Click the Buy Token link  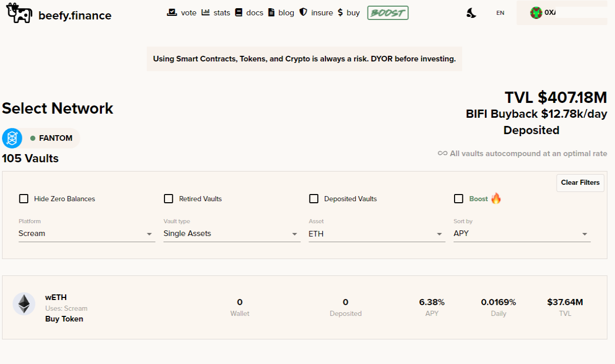click(64, 319)
